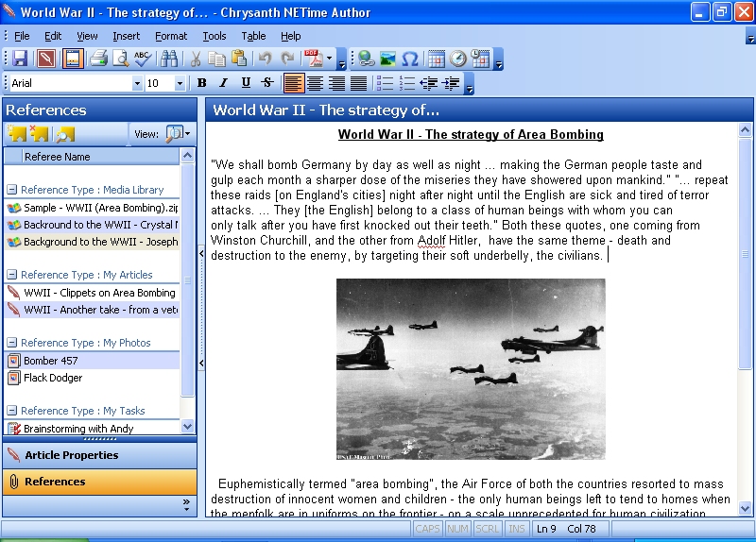Viewport: 756px width, 542px height.
Task: Toggle Italic formatting
Action: (x=224, y=83)
